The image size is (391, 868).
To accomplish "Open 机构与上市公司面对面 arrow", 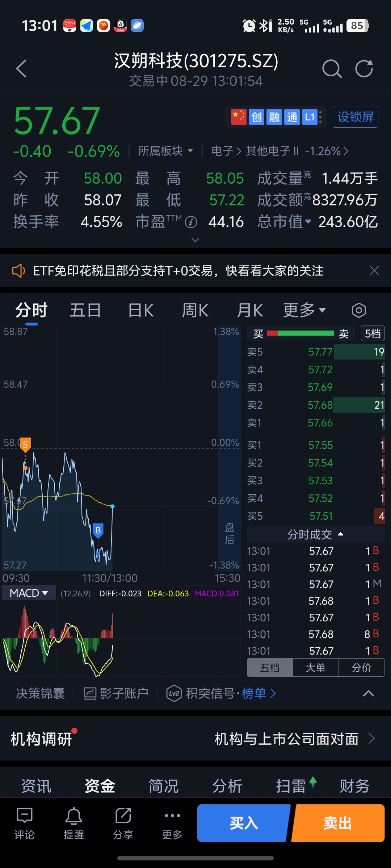I will click(371, 738).
